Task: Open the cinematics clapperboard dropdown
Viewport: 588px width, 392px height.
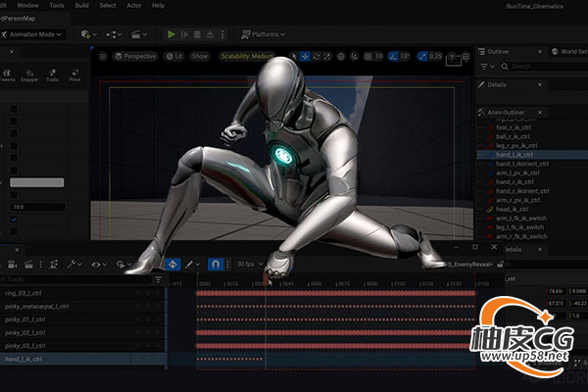Action: point(138,34)
